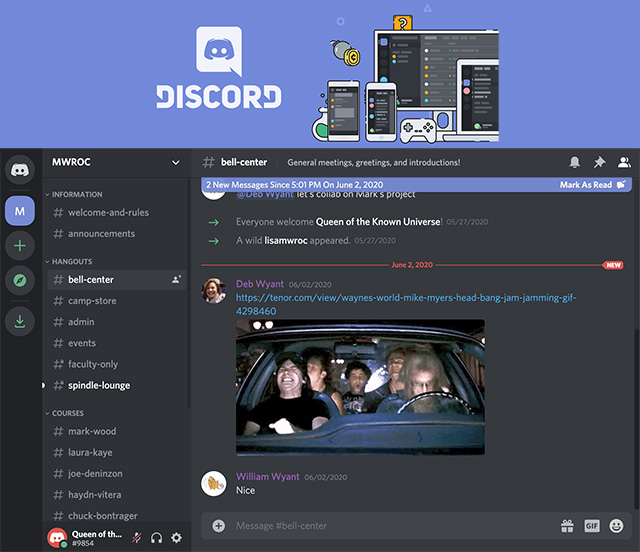Click the channel list scrollbar

click(x=189, y=292)
